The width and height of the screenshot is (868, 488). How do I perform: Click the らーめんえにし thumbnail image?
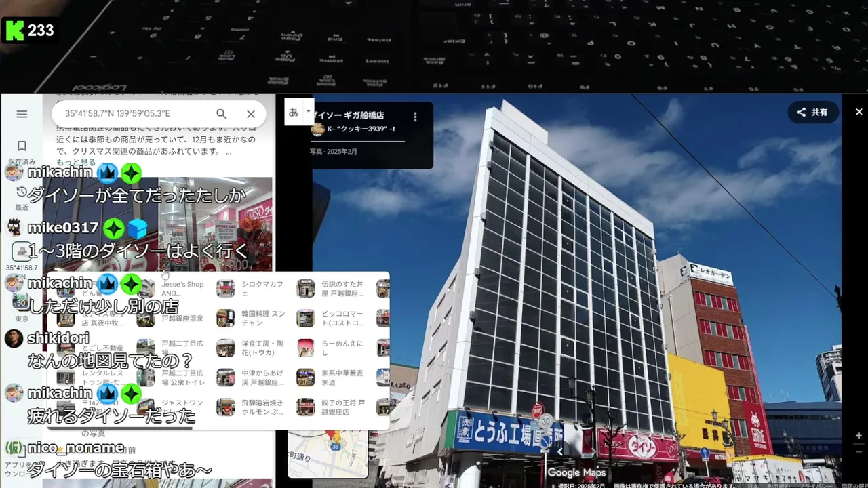click(x=305, y=348)
